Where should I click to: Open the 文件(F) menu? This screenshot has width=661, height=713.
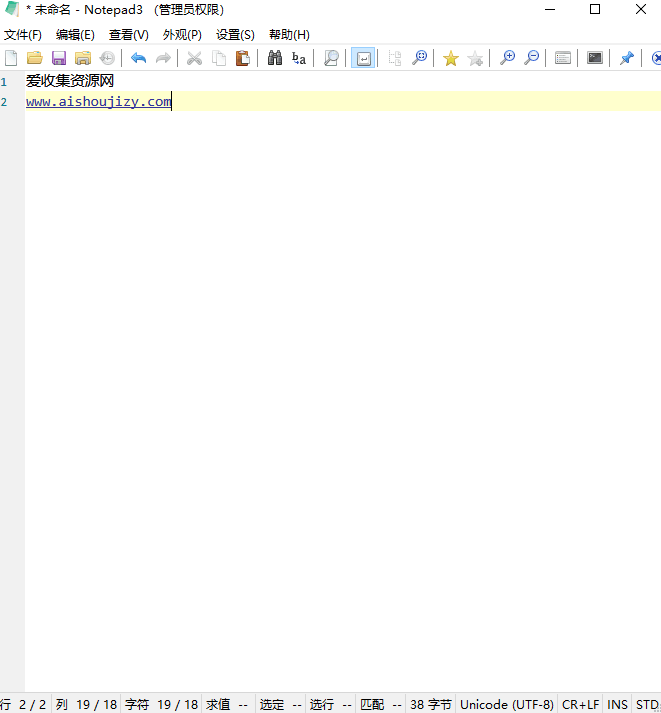tap(23, 35)
